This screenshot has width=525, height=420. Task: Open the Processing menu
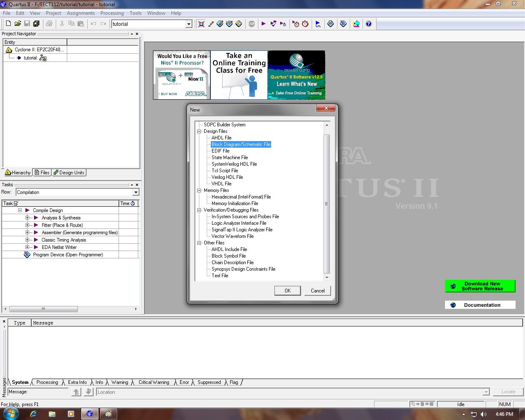click(x=112, y=13)
